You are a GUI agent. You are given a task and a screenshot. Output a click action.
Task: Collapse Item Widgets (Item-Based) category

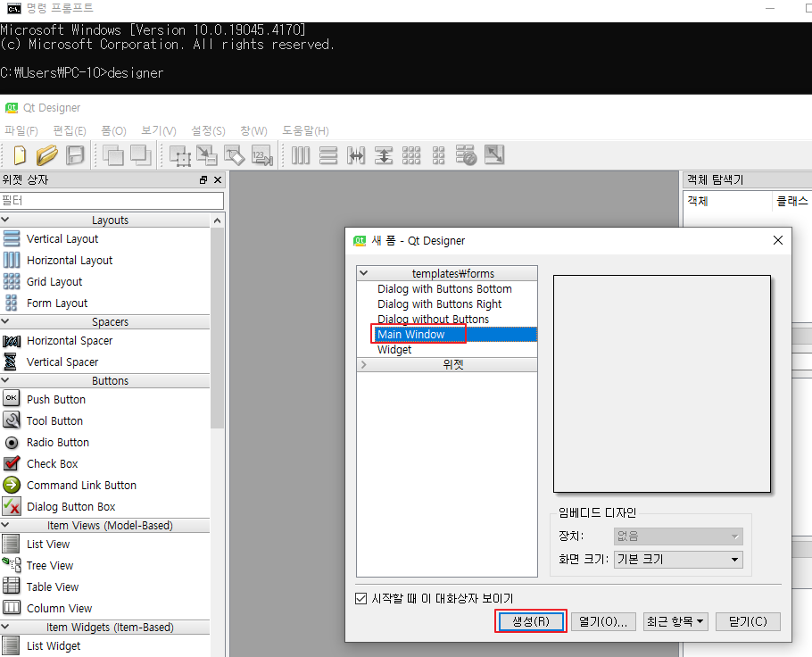click(x=5, y=627)
